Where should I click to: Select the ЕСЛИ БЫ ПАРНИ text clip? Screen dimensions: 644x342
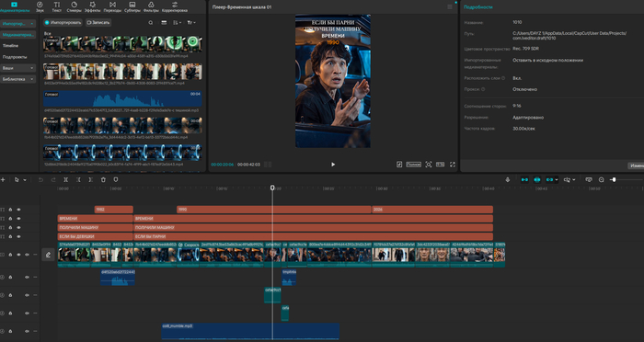tap(313, 236)
